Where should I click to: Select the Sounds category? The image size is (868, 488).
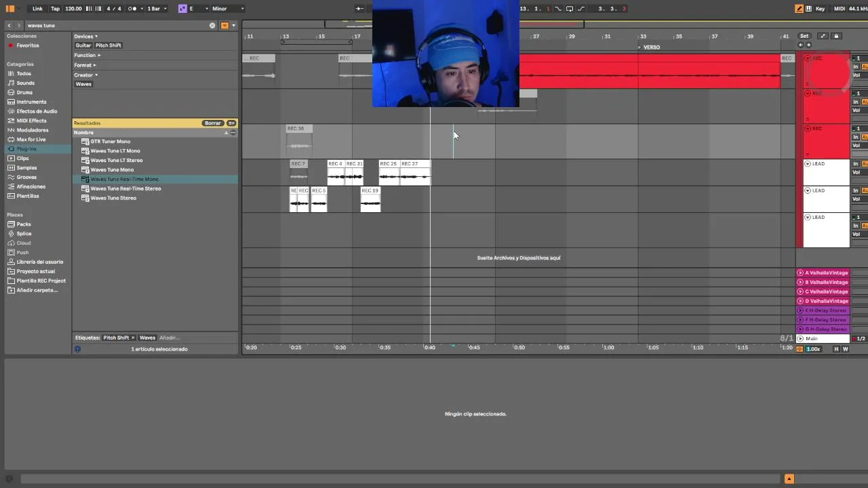[x=25, y=83]
